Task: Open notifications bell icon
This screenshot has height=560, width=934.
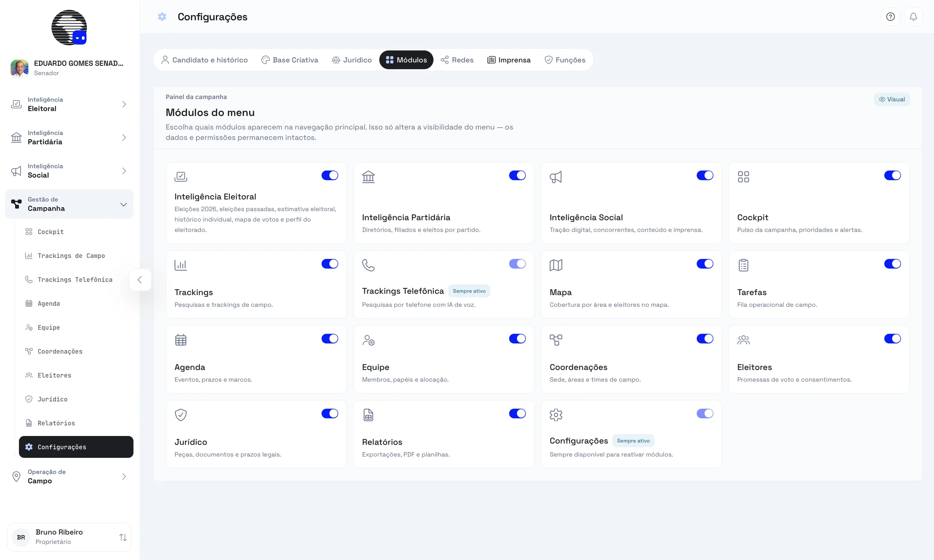Action: click(913, 17)
